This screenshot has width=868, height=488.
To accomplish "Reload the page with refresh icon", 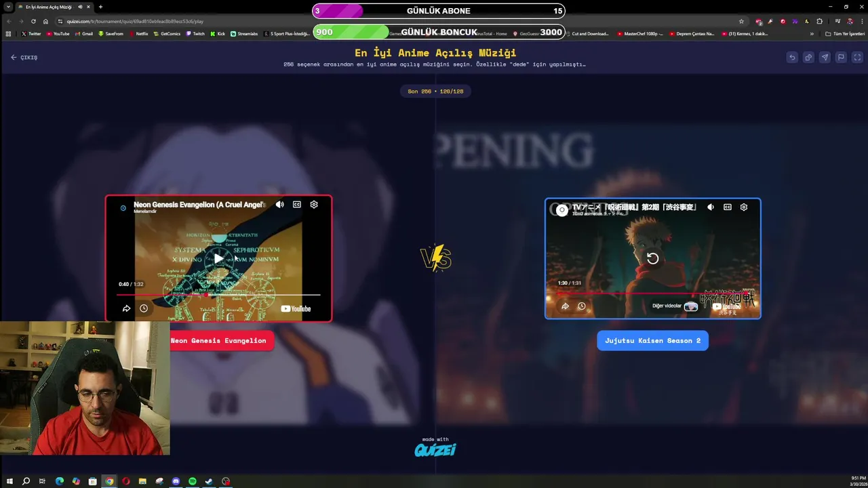I will click(x=33, y=21).
